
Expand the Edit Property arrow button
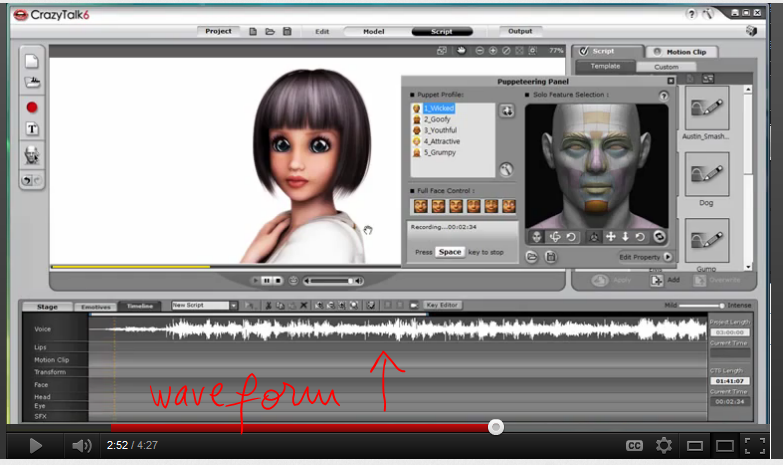click(x=668, y=257)
